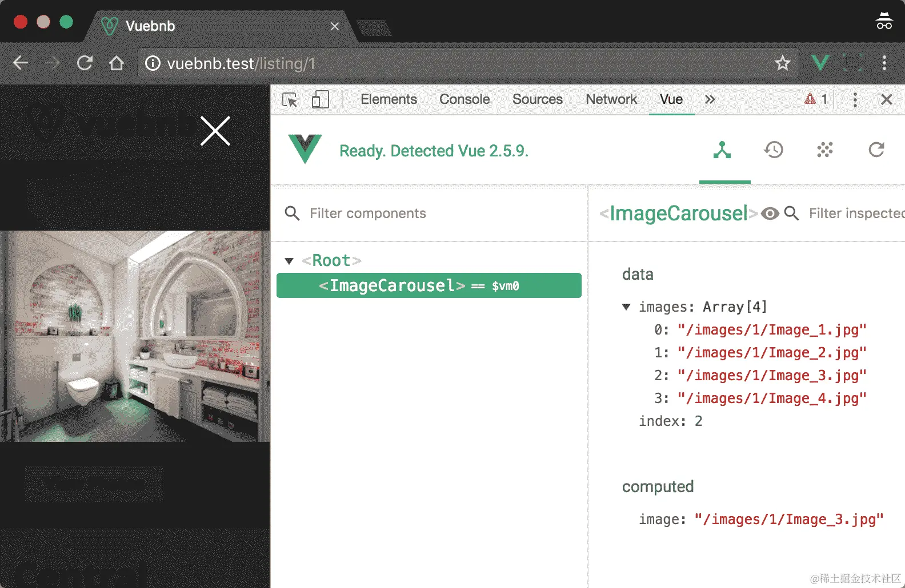
Task: Open DevTools customize menu dots
Action: coord(855,100)
